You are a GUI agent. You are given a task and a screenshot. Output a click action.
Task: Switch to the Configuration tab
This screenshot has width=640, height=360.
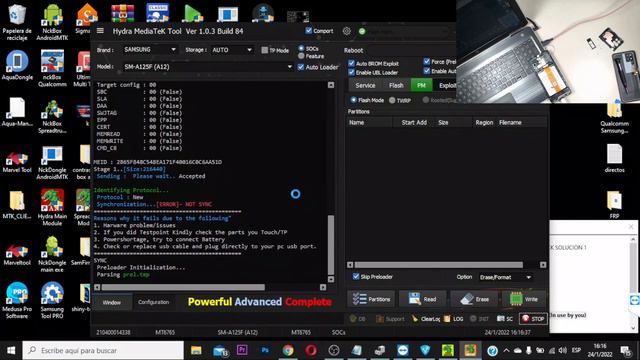click(153, 302)
